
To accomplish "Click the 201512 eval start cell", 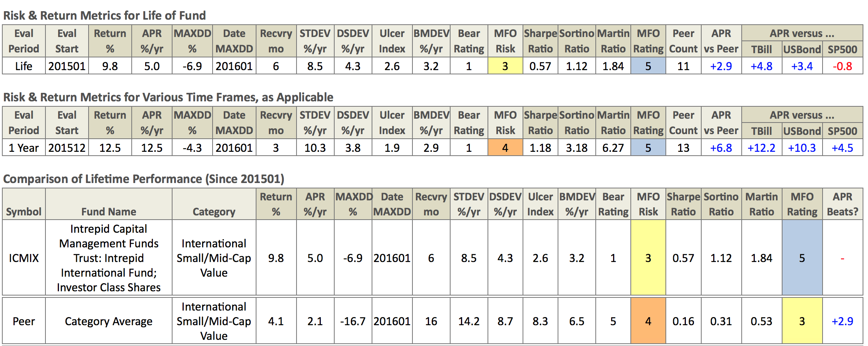I will [67, 148].
